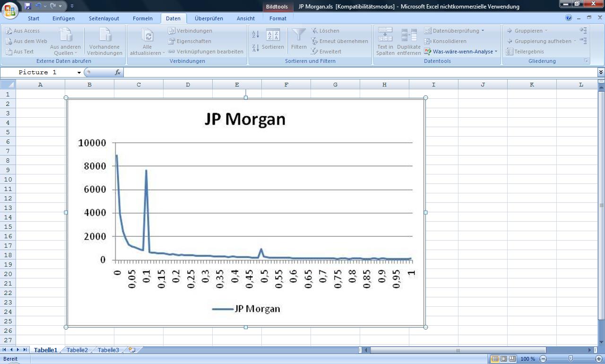The width and height of the screenshot is (605, 364).
Task: Switch to Normal view status bar icon
Action: [495, 359]
